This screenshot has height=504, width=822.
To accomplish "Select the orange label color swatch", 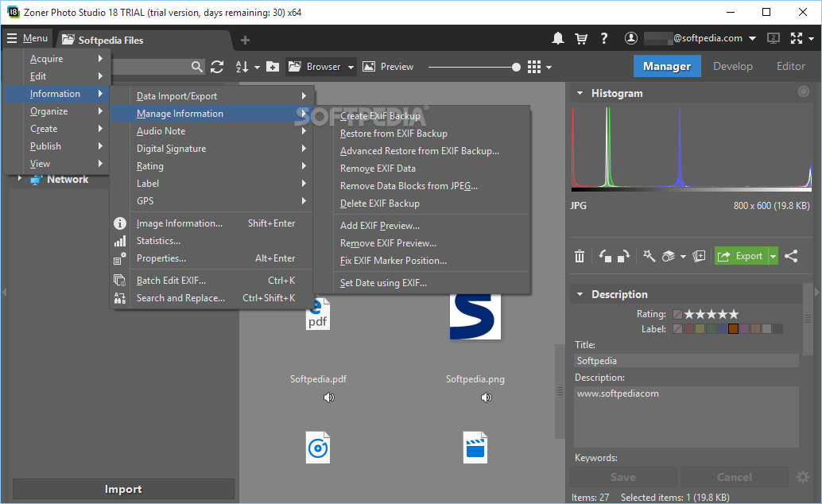I will click(x=733, y=329).
